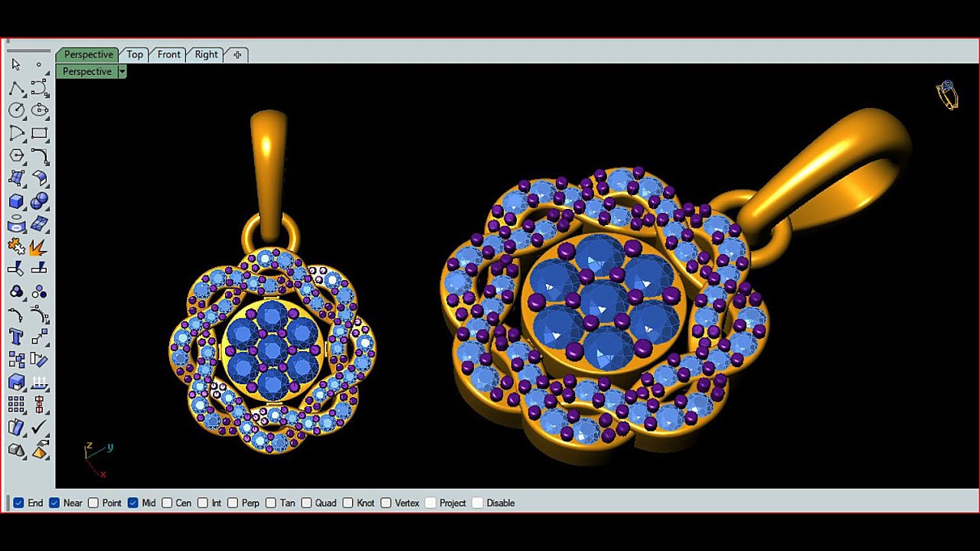Check Disable to turn off osnaps
Screen dimensions: 980x551
pyautogui.click(x=478, y=503)
